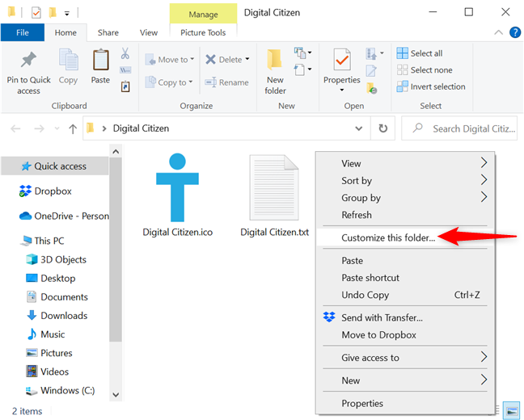Image resolution: width=524 pixels, height=420 pixels.
Task: Click the New folder icon
Action: (x=275, y=60)
